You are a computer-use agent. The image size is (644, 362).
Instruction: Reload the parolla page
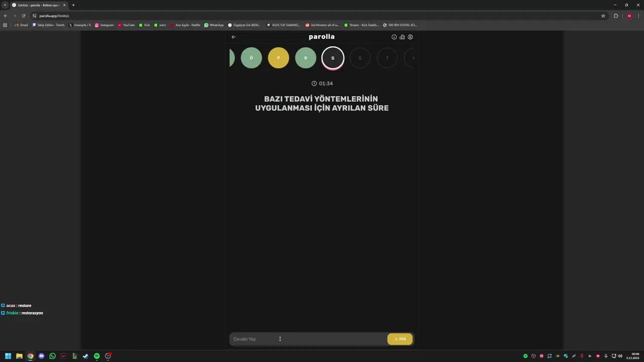pyautogui.click(x=23, y=16)
